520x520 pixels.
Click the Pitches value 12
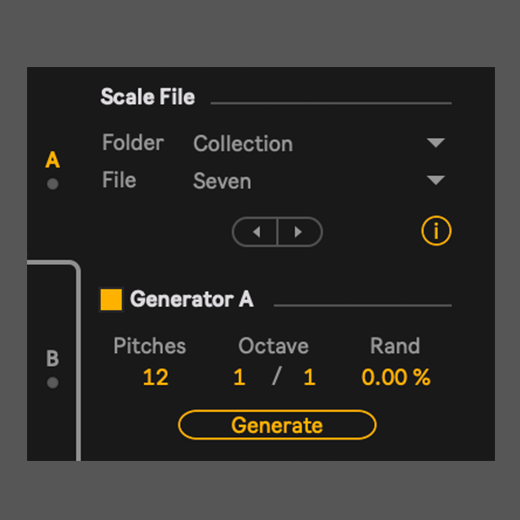click(155, 377)
